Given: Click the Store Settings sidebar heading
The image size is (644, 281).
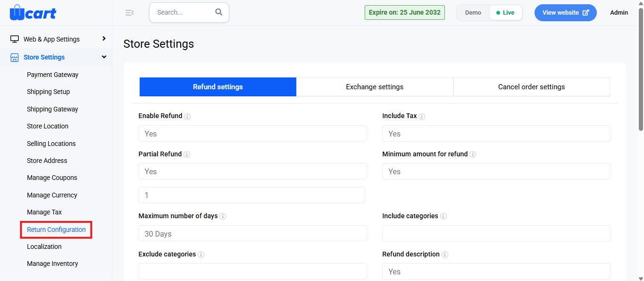Looking at the screenshot, I should [44, 57].
